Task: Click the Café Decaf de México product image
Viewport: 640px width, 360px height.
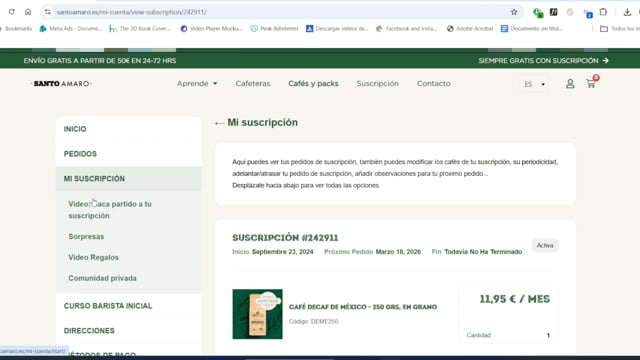Action: 258,314
